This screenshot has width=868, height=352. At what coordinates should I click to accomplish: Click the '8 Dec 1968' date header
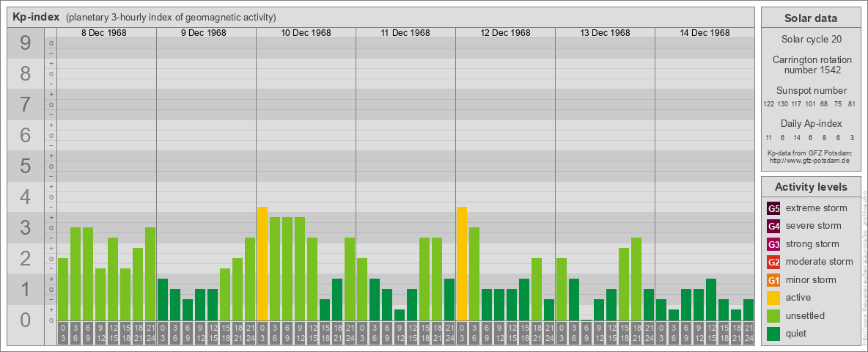coord(103,33)
